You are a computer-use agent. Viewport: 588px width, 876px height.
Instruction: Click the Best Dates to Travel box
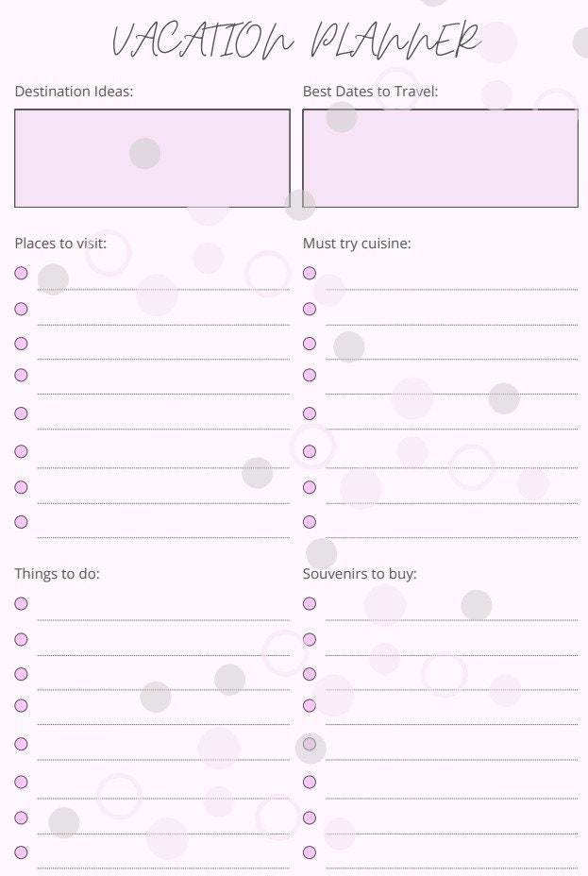pos(440,158)
